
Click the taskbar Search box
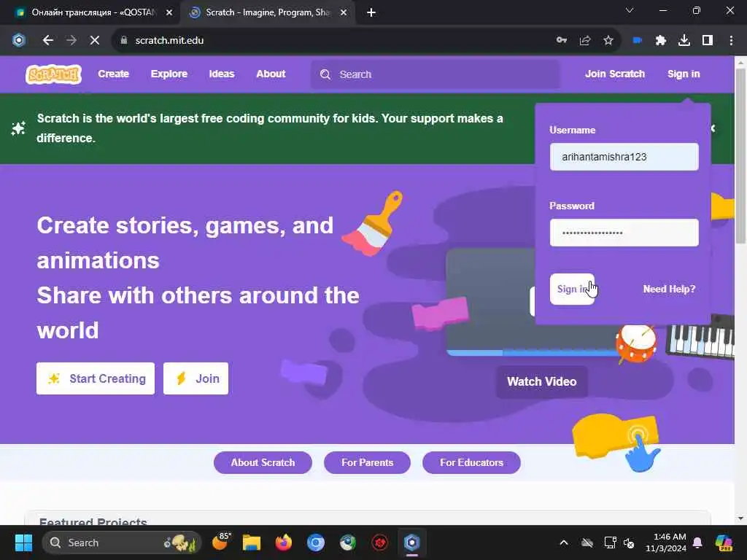(x=122, y=542)
